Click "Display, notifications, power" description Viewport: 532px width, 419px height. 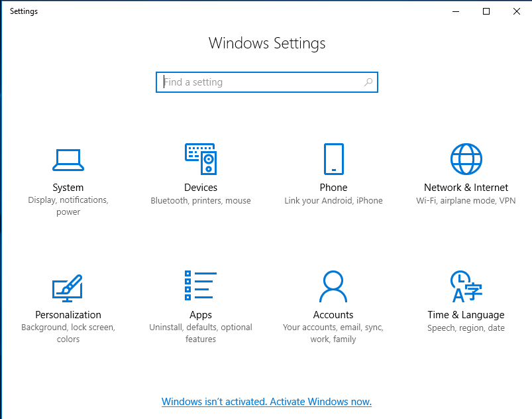coord(68,206)
